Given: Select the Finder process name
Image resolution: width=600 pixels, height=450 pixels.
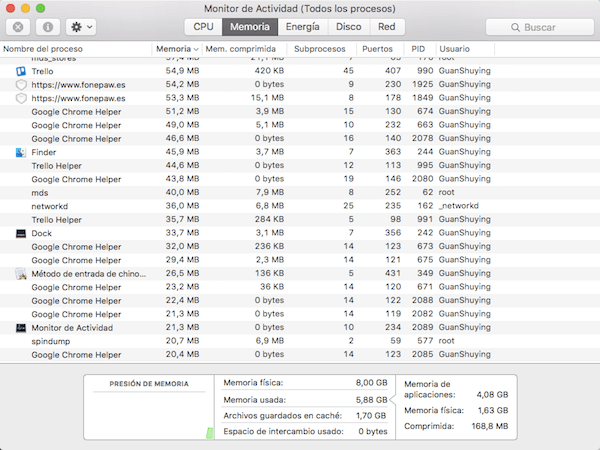Looking at the screenshot, I should click(x=44, y=152).
